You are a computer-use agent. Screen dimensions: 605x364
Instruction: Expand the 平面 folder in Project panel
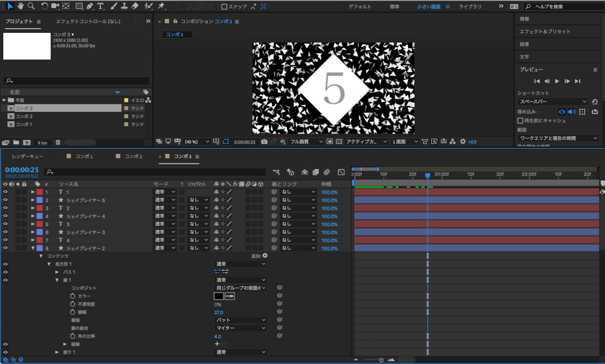click(4, 100)
